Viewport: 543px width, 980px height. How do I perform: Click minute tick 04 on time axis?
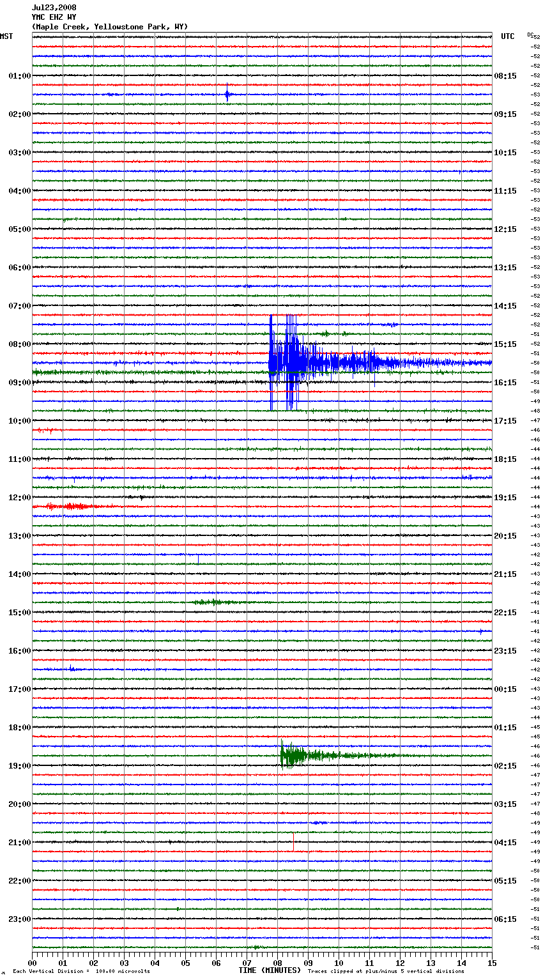pos(155,963)
